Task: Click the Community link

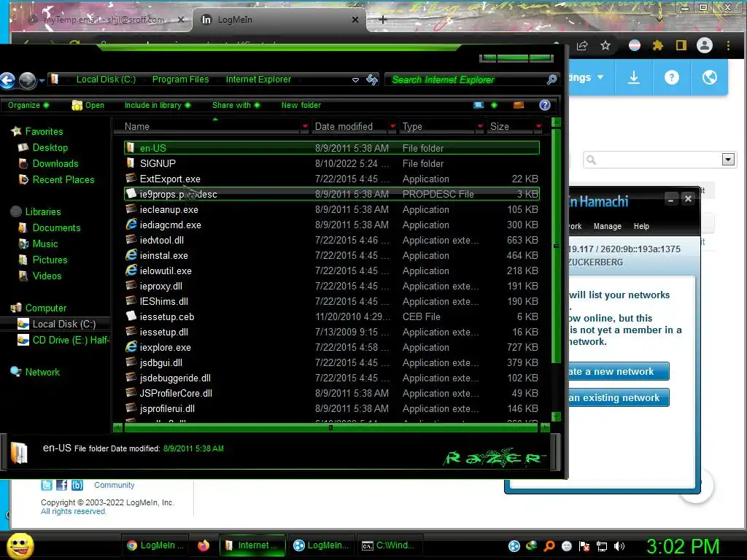Action: click(x=115, y=485)
